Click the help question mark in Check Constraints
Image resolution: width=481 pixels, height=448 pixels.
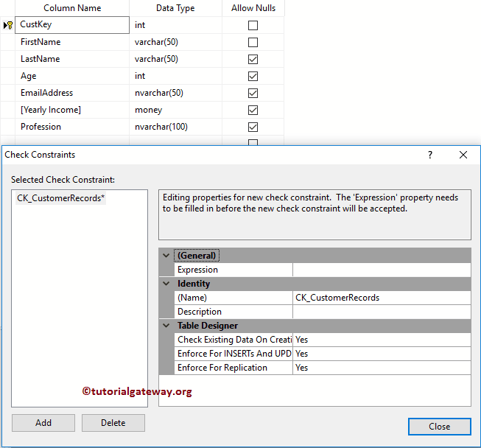point(430,155)
